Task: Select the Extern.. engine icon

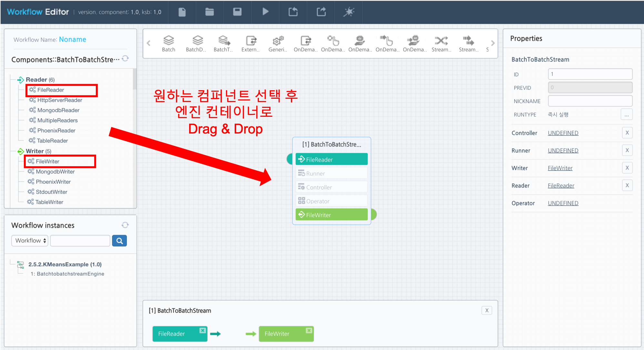Action: [250, 44]
